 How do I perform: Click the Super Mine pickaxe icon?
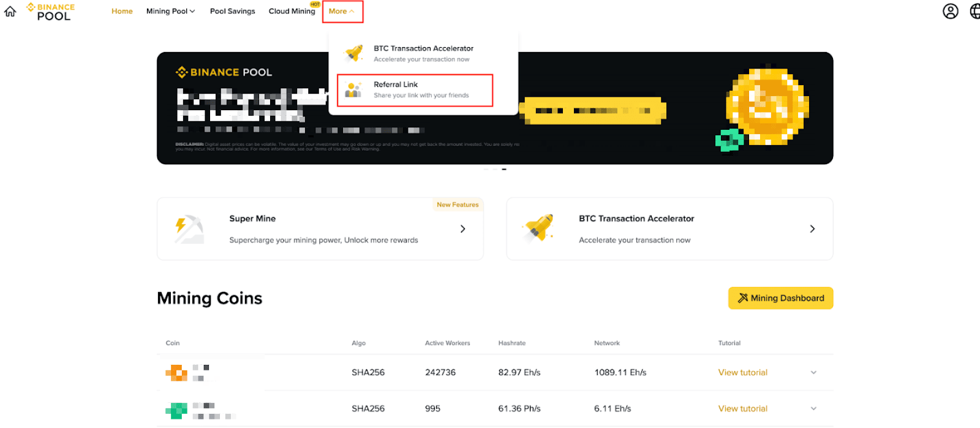point(189,229)
